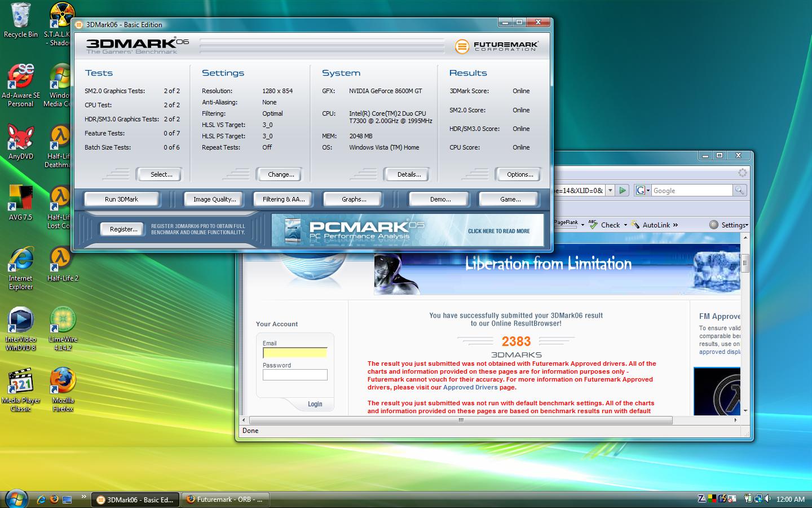Screen dimensions: 812x508
Task: Open Internet Explorer desktop icon
Action: (x=21, y=269)
